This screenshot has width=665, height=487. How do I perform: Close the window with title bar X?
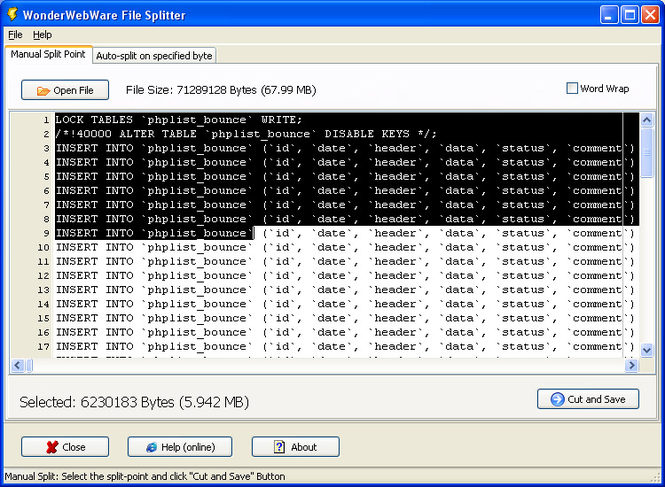point(651,14)
